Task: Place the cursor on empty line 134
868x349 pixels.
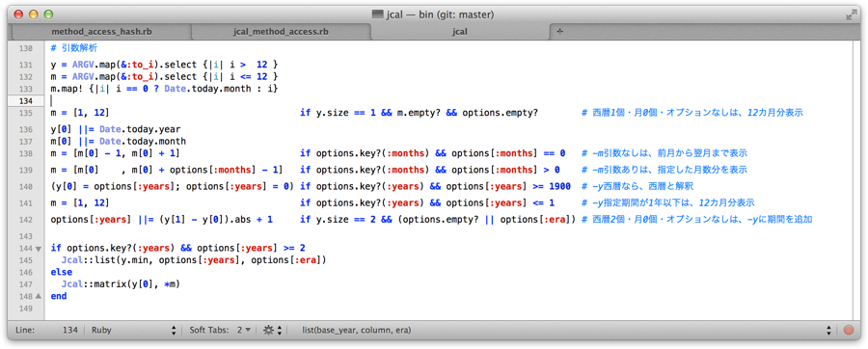Action: click(x=448, y=100)
